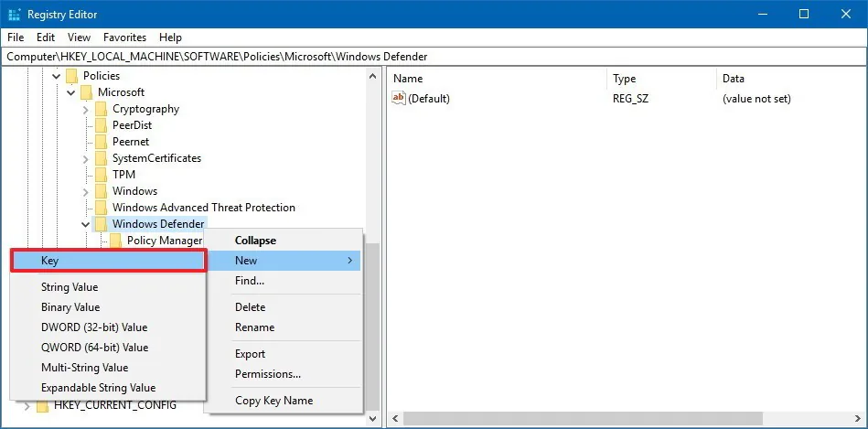Collapse the Windows Defender key chevron
This screenshot has width=868, height=429.
[x=85, y=224]
